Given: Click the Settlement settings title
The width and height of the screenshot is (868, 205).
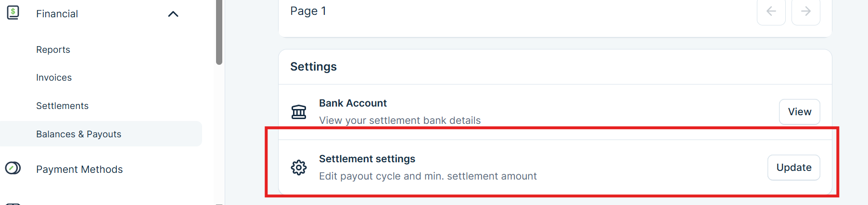Looking at the screenshot, I should [x=367, y=159].
